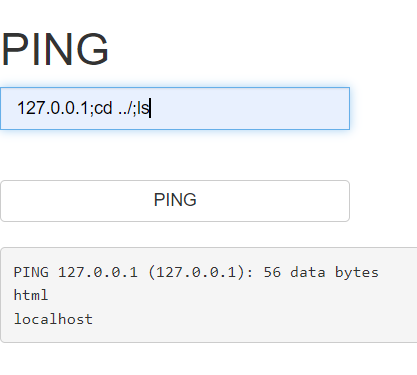The image size is (417, 375).
Task: Place cursor after 'ls' in input
Action: pos(150,108)
